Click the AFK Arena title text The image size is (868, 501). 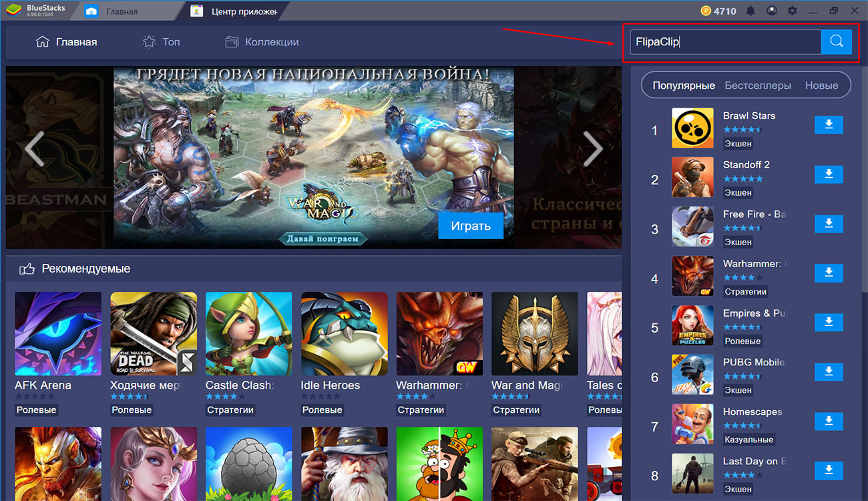(x=43, y=385)
